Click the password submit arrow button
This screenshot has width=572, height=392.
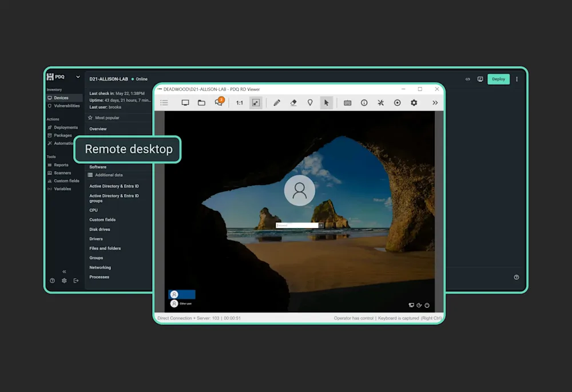(321, 225)
